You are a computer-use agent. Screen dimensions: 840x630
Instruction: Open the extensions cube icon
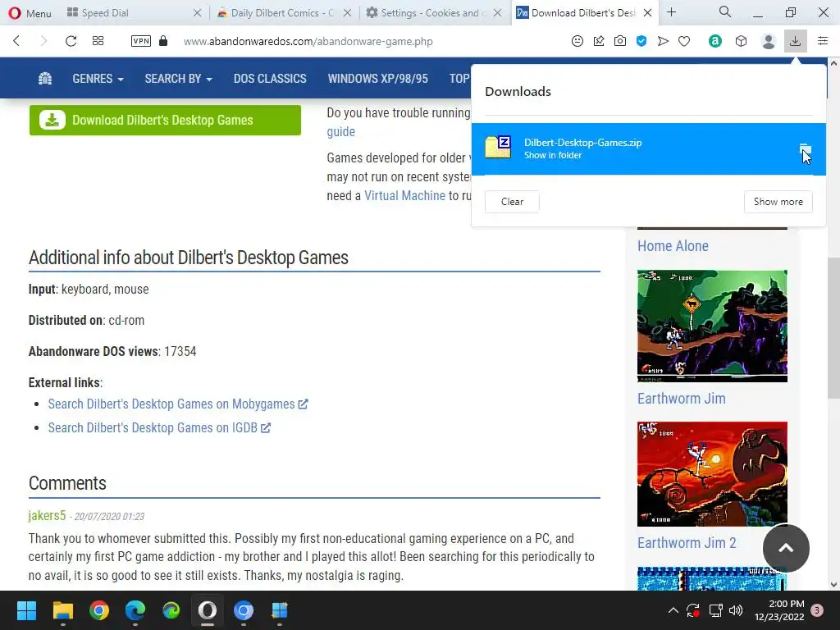[742, 41]
